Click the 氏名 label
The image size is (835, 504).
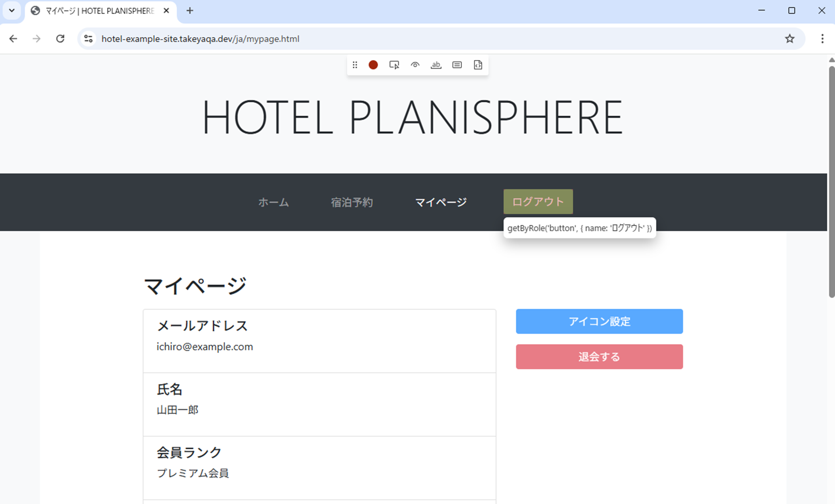pyautogui.click(x=170, y=389)
